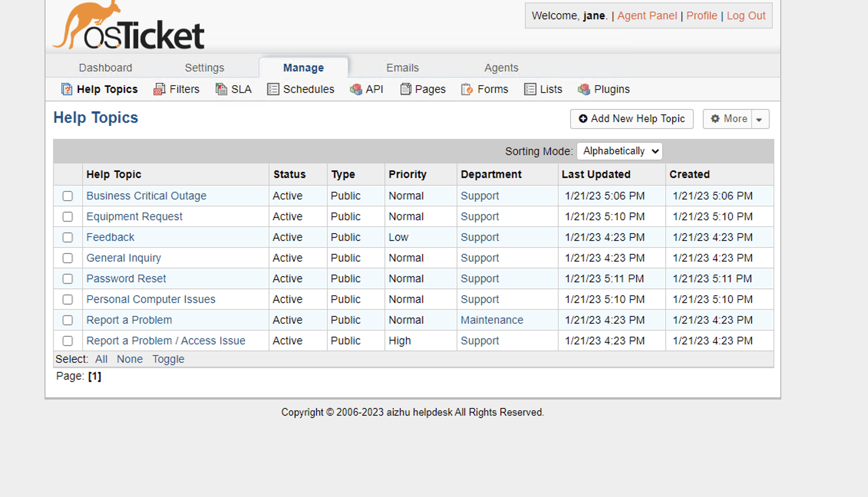The width and height of the screenshot is (868, 497).
Task: Open the Filters section icon
Action: point(159,89)
